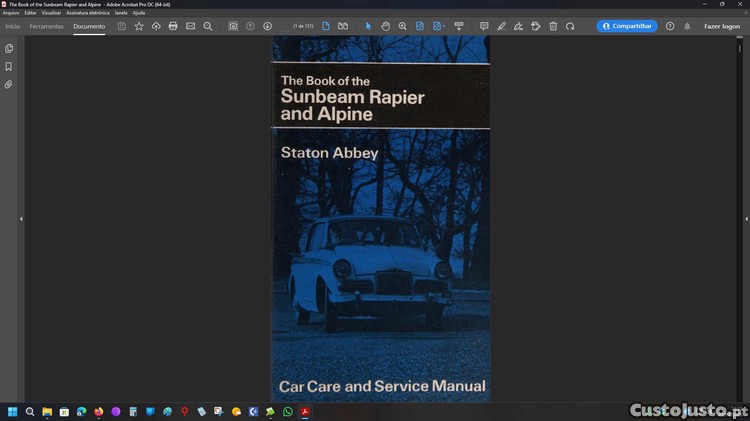This screenshot has height=421, width=750.
Task: Add a sticky note comment
Action: 484,26
